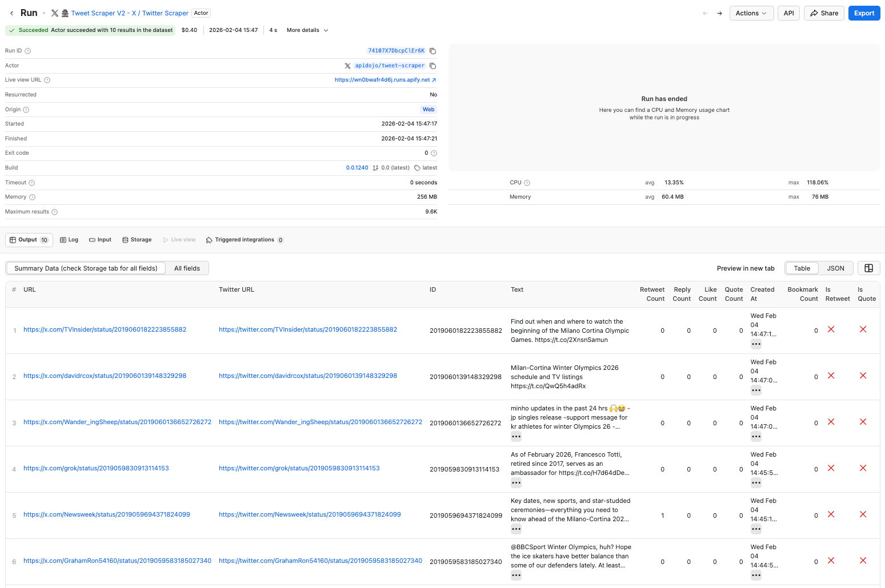Click the back arrow beside the Run title

(11, 13)
